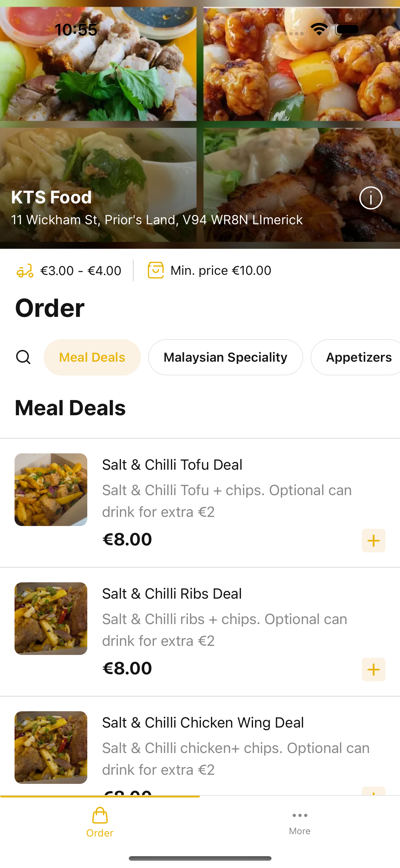Select the Appetizers category

(x=356, y=357)
